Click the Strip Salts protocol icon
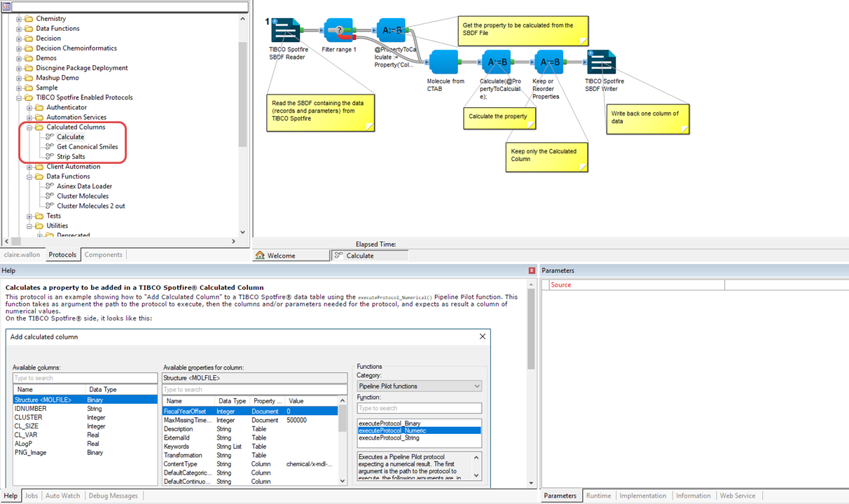Screen dimensions: 849x504 [49, 157]
